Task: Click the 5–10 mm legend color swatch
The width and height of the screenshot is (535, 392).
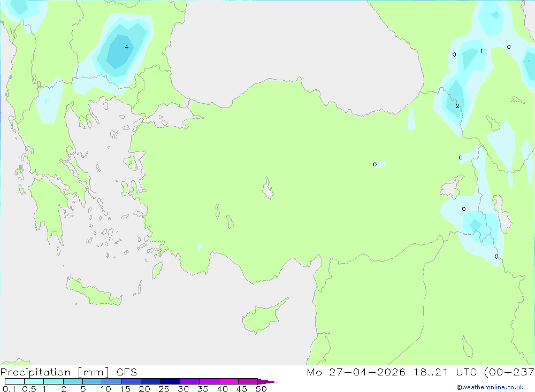Action: [93, 381]
